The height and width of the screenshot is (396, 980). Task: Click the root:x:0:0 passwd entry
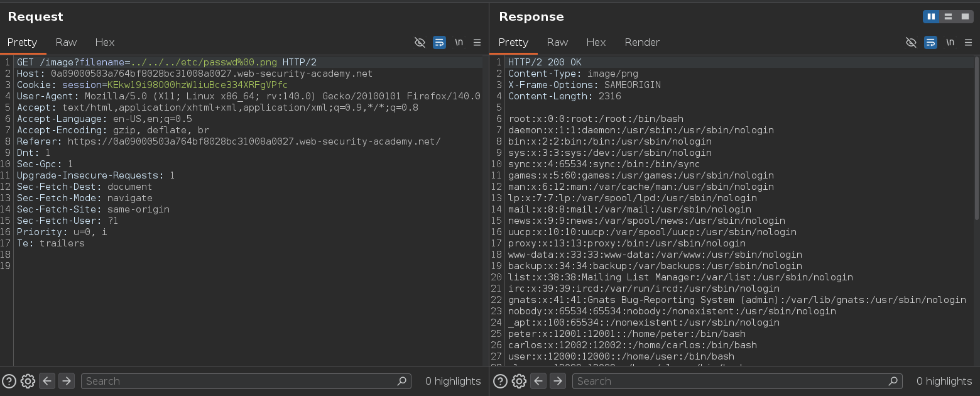596,119
